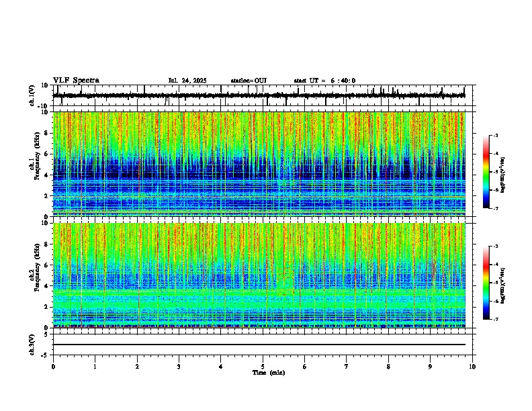Click the ch.2 color scale bar
The width and height of the screenshot is (532, 411).
[x=486, y=283]
